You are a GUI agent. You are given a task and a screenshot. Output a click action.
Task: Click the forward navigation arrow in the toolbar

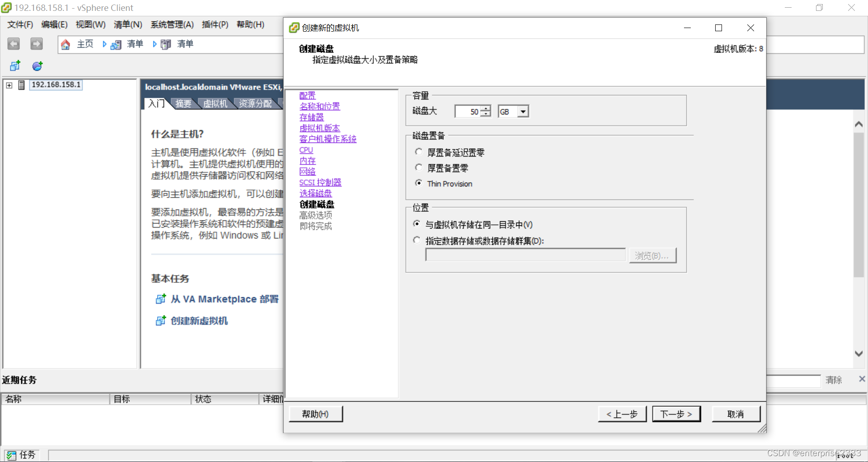(x=37, y=44)
